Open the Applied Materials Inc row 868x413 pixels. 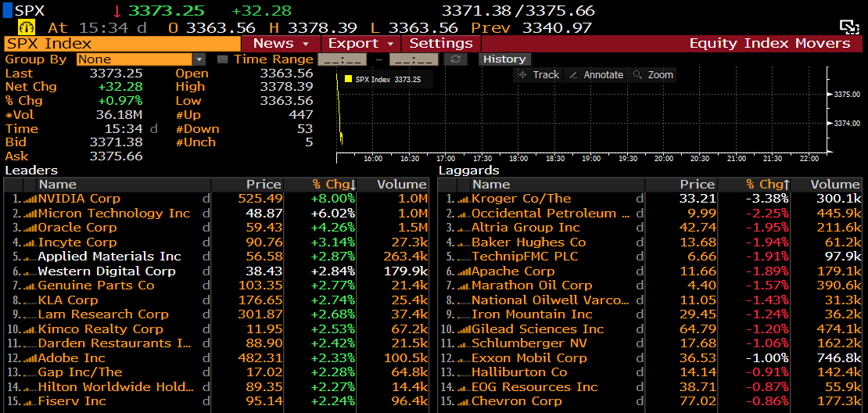(217, 257)
